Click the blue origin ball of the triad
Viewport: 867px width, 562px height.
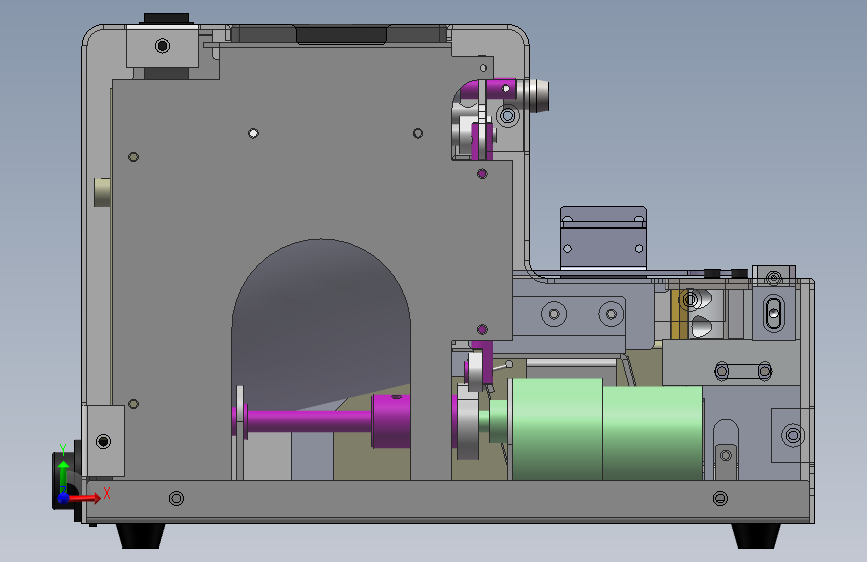(x=63, y=498)
